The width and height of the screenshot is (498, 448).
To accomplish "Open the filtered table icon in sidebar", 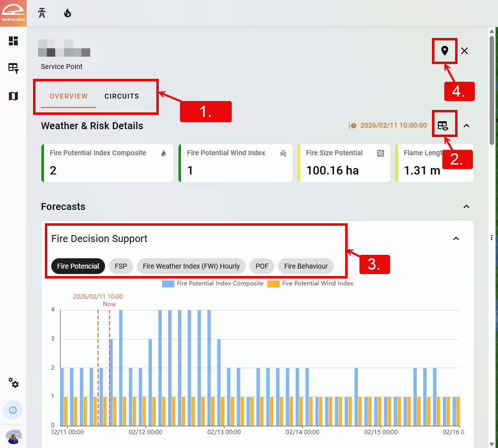I will 13,68.
